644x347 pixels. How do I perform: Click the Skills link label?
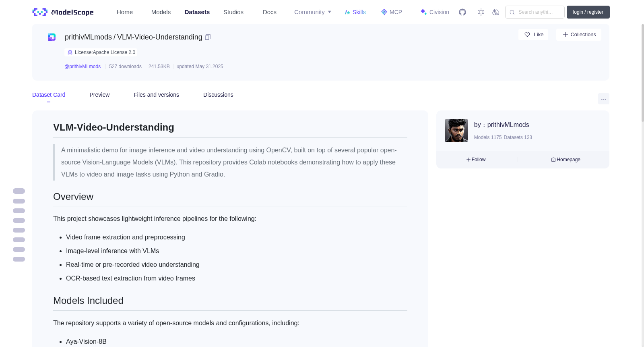[x=359, y=12]
